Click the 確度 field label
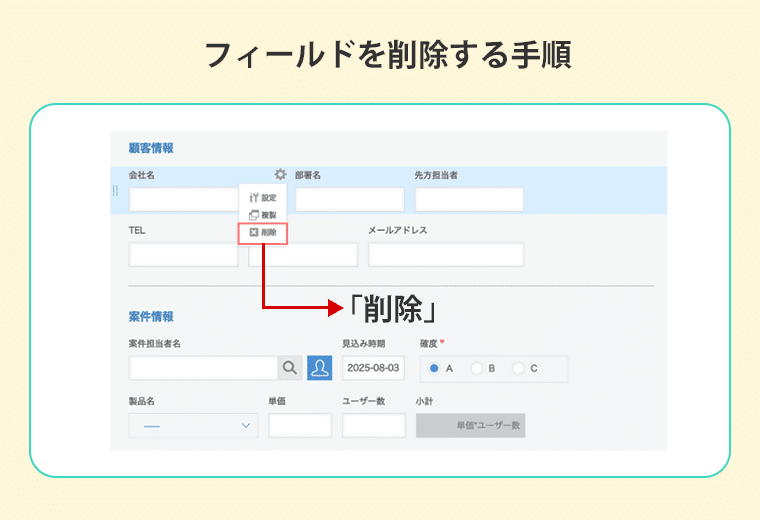Image resolution: width=760 pixels, height=520 pixels. coord(428,344)
